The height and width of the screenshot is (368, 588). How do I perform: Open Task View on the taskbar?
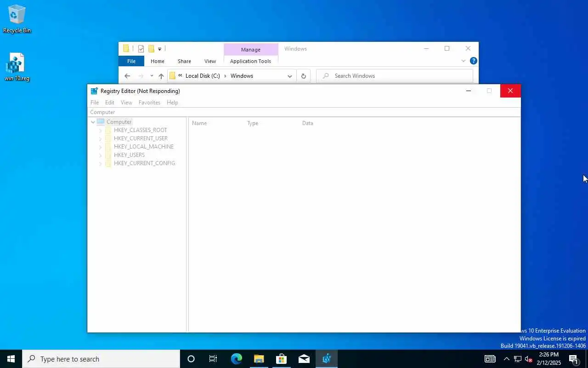point(213,359)
